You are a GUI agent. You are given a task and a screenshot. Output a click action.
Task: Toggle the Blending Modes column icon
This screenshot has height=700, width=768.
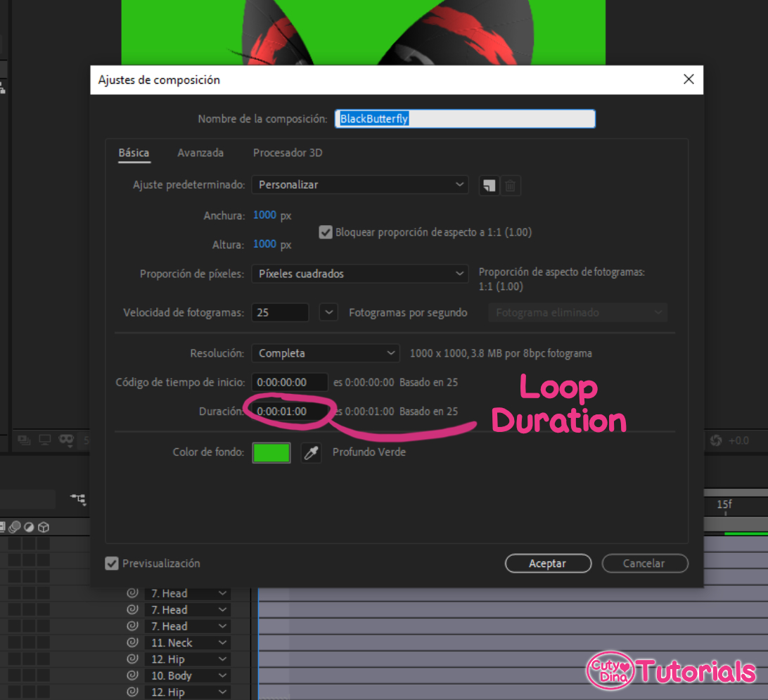[x=29, y=526]
